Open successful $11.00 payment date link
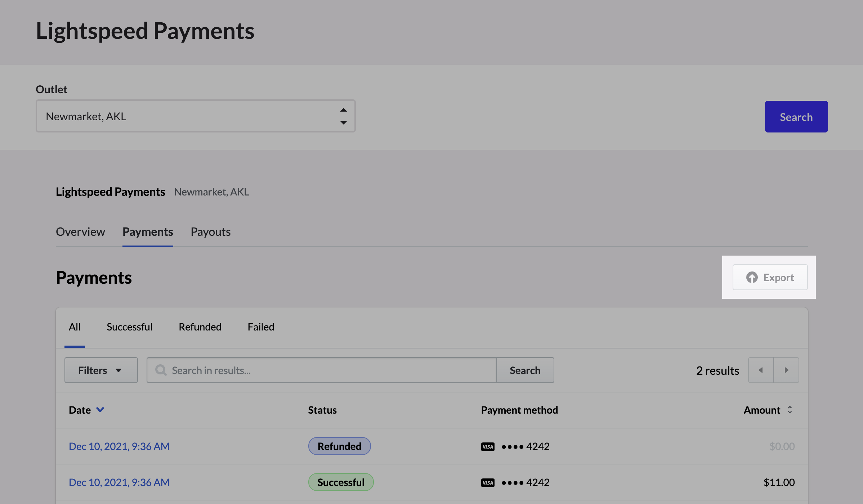863x504 pixels. [119, 482]
